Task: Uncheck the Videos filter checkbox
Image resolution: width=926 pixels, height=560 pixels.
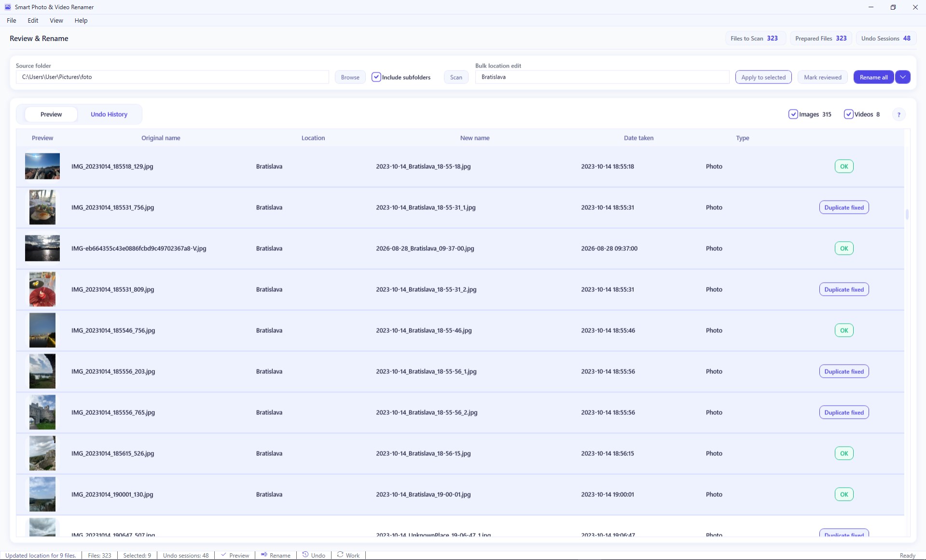Action: tap(848, 114)
